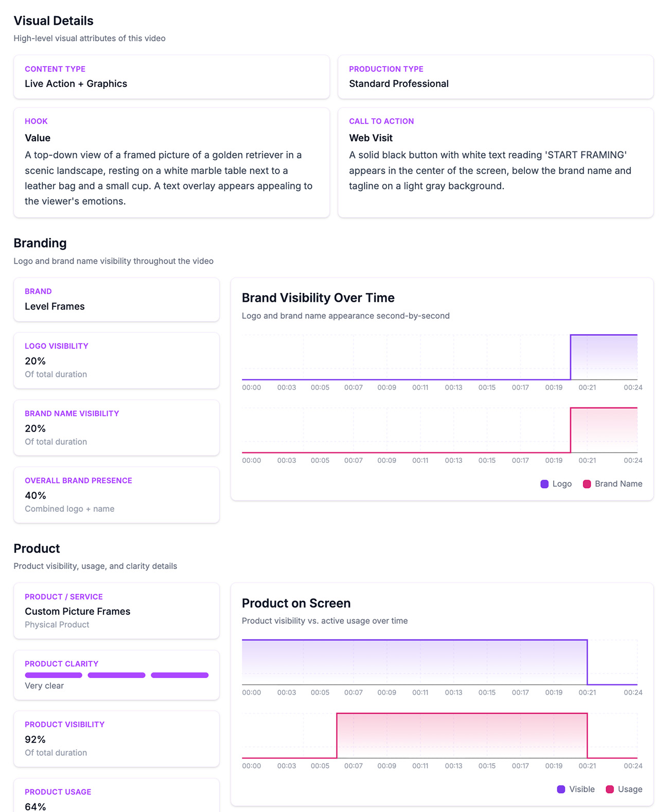Toggle the Brand Name series in legend
Image resolution: width=669 pixels, height=812 pixels.
coord(612,484)
